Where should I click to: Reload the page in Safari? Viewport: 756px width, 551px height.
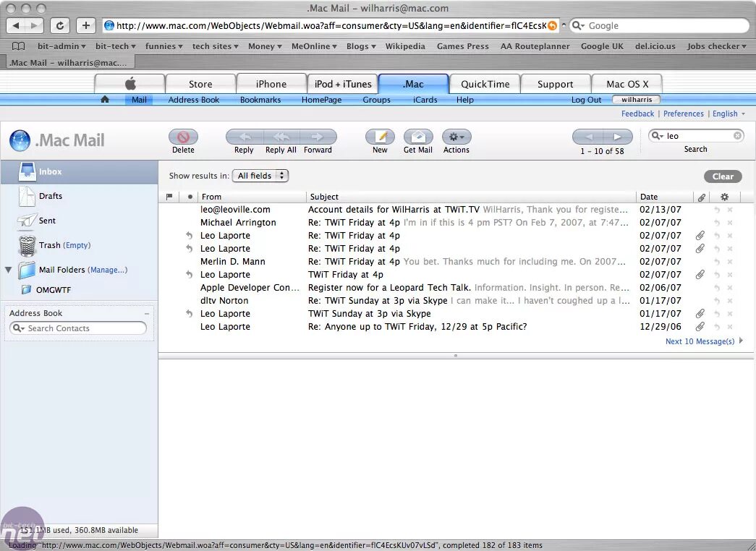pos(60,25)
